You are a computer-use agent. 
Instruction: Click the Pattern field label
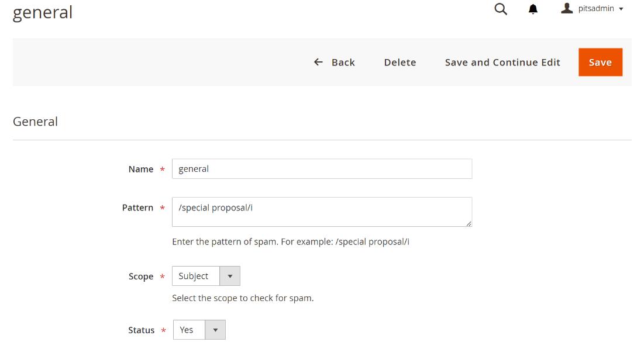[137, 208]
